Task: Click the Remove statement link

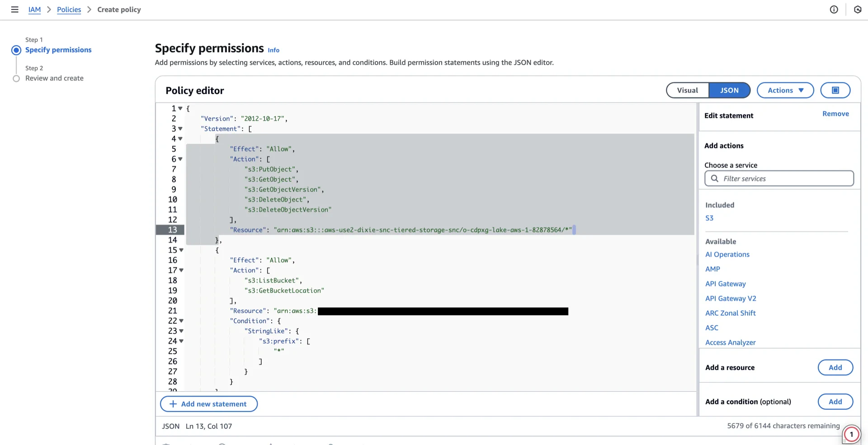Action: pyautogui.click(x=835, y=114)
